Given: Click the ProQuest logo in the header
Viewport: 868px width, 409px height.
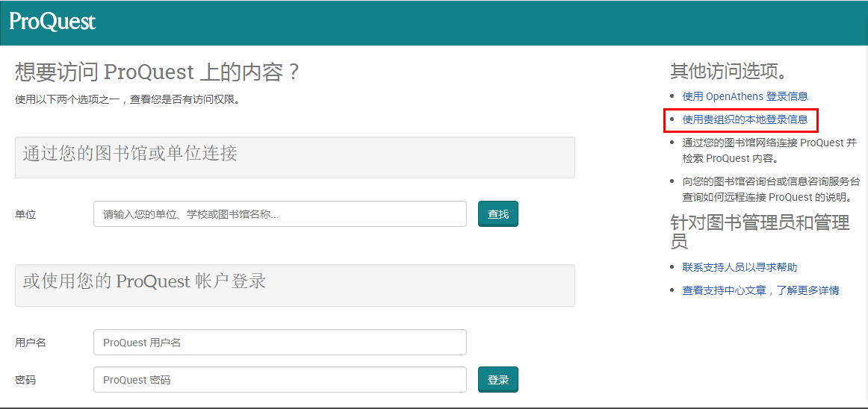Looking at the screenshot, I should 52,22.
